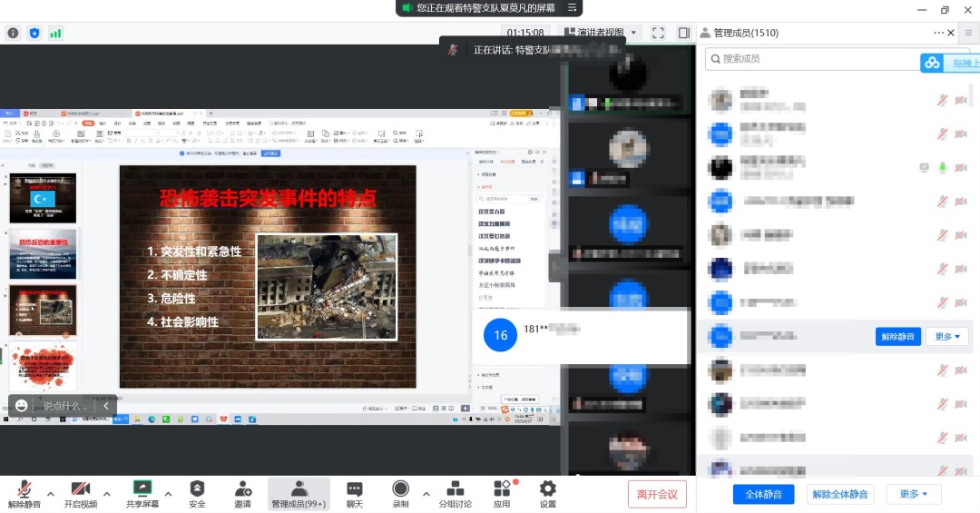Open the 聊天 chat panel
Image resolution: width=980 pixels, height=513 pixels.
click(355, 493)
